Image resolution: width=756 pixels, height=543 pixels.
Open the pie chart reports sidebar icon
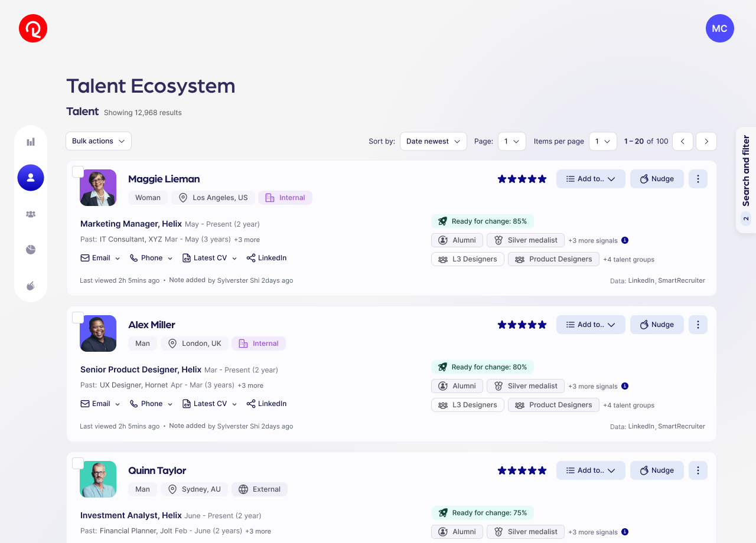pyautogui.click(x=31, y=250)
